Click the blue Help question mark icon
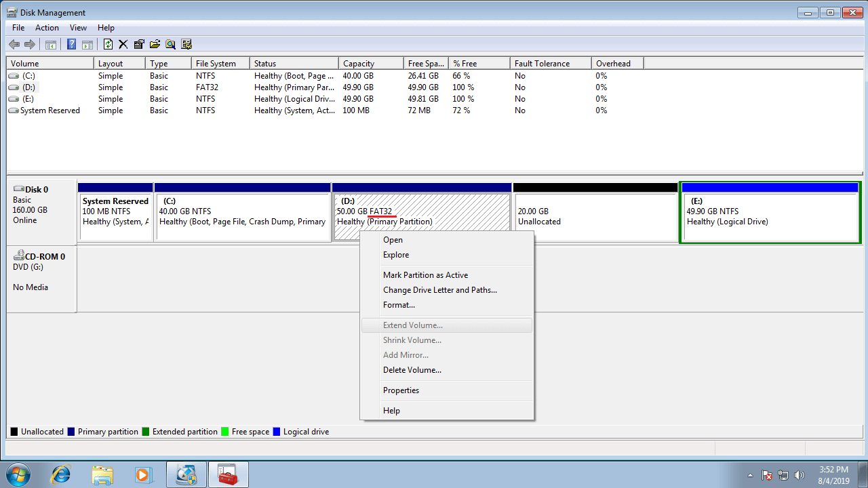 coord(71,45)
